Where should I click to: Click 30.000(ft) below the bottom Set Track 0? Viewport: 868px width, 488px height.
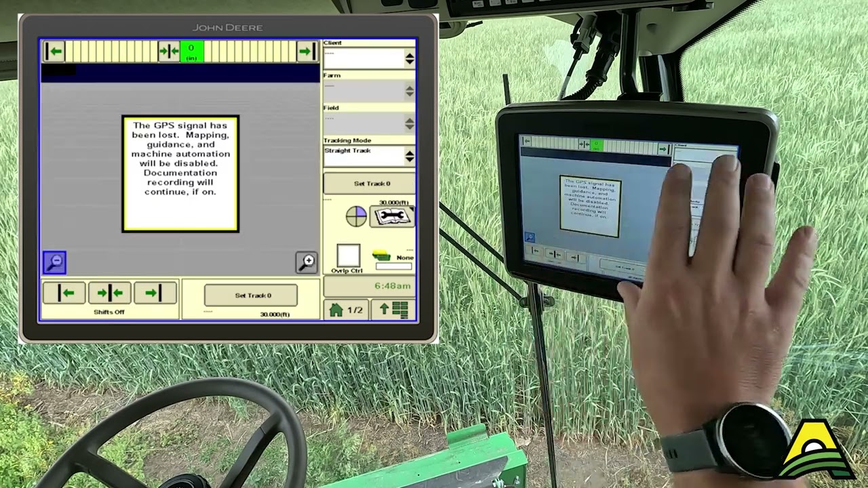(275, 314)
